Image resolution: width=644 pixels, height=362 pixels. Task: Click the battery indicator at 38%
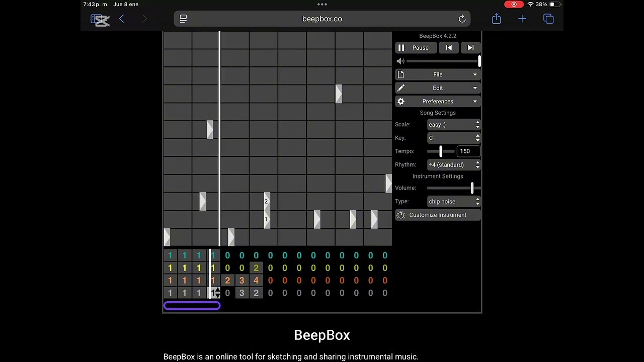point(548,5)
